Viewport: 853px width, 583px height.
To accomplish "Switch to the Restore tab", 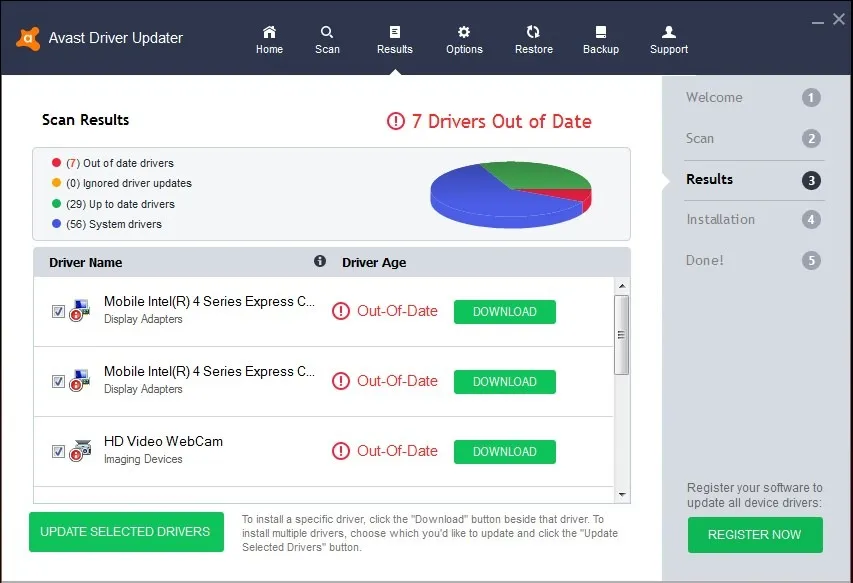I will (533, 32).
